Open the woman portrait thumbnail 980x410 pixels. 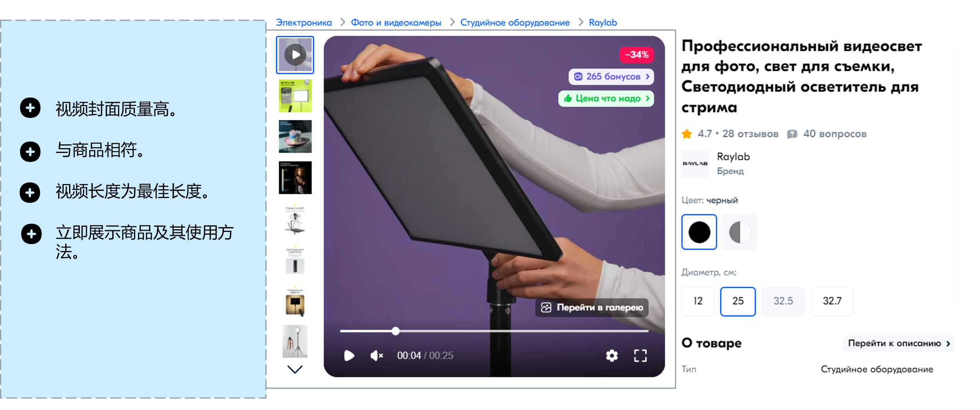tap(295, 178)
